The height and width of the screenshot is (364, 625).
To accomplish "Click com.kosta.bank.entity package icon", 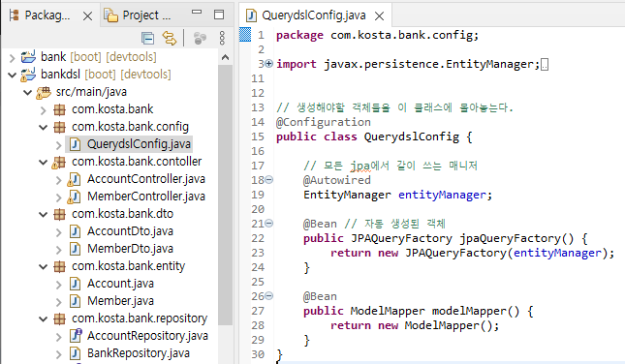I will [59, 266].
